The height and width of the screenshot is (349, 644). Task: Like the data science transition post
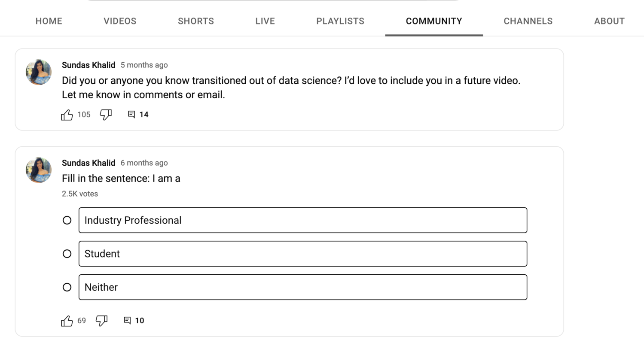tap(67, 115)
